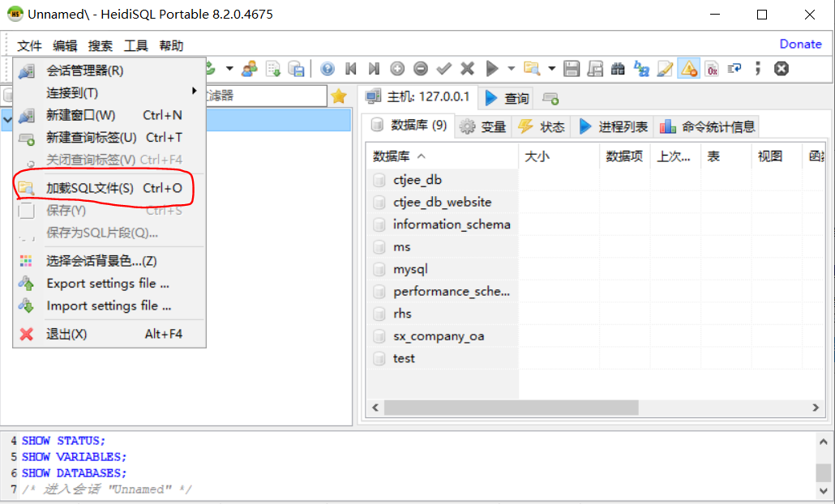
Task: Toggle stop on errors warning icon
Action: tap(688, 69)
